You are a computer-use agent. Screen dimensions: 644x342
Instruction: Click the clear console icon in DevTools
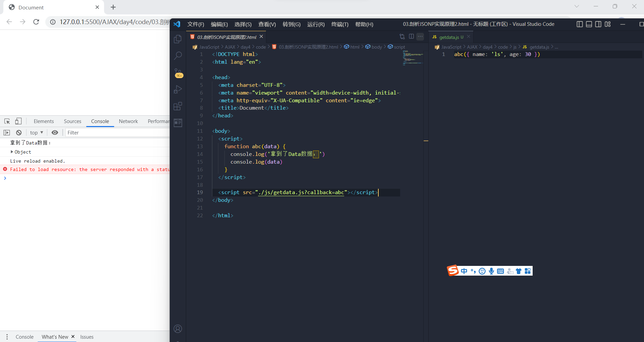click(19, 132)
